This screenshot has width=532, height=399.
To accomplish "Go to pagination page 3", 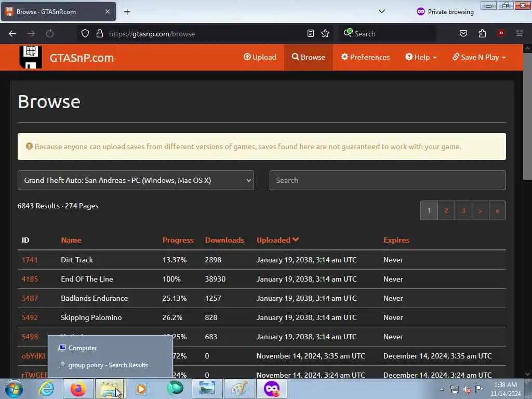I will point(463,211).
